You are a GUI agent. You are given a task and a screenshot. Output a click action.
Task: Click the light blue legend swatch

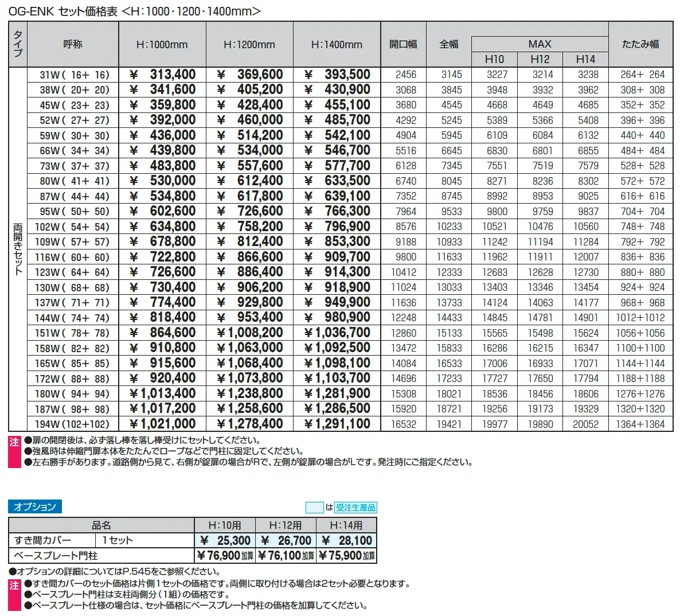pyautogui.click(x=314, y=507)
